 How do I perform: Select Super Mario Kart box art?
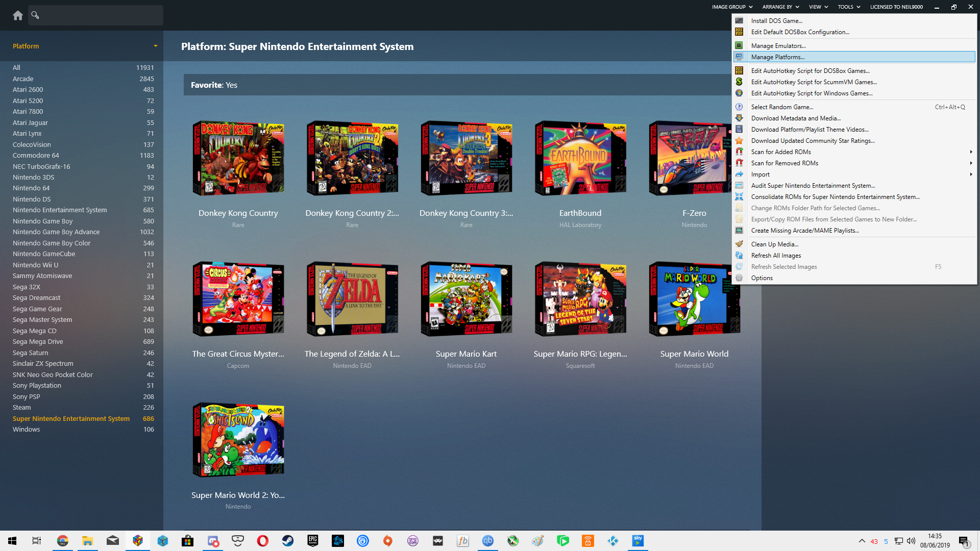pos(467,299)
